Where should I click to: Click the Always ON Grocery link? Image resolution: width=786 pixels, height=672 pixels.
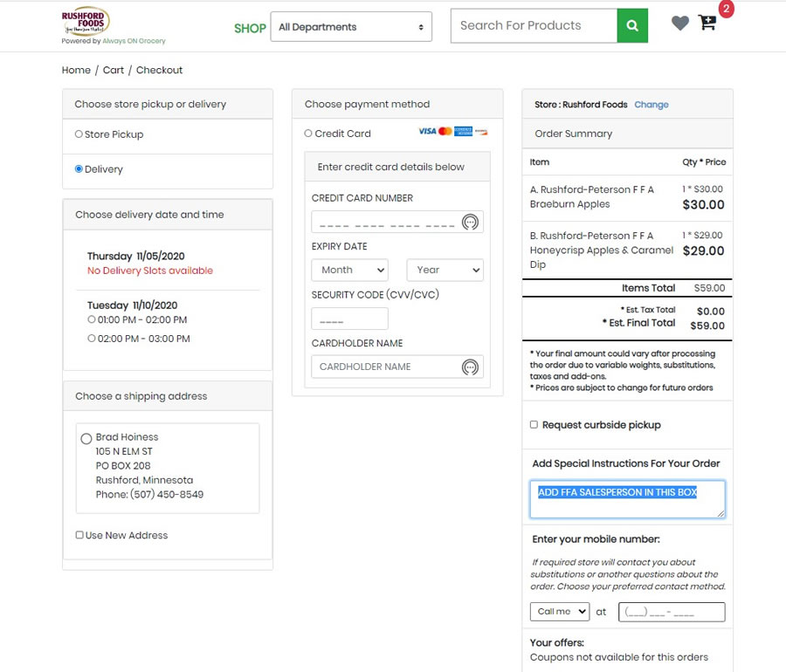tap(134, 41)
